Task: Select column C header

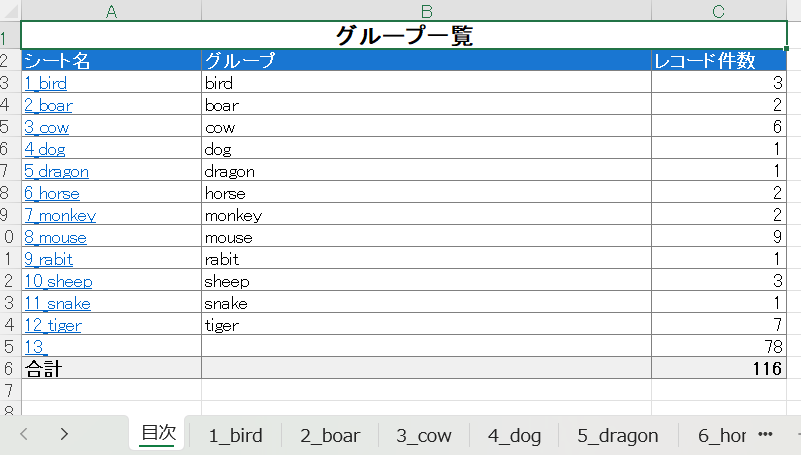Action: pos(718,10)
